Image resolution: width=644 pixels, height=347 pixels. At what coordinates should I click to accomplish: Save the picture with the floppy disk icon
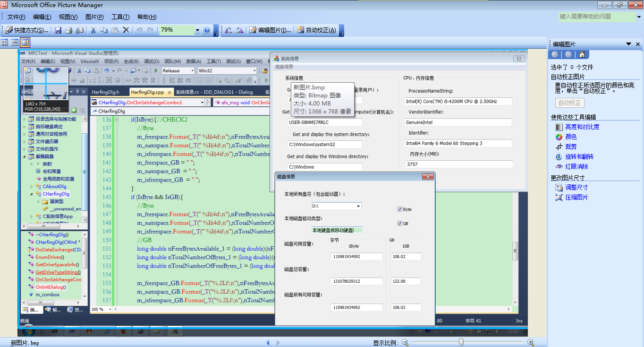[58, 30]
